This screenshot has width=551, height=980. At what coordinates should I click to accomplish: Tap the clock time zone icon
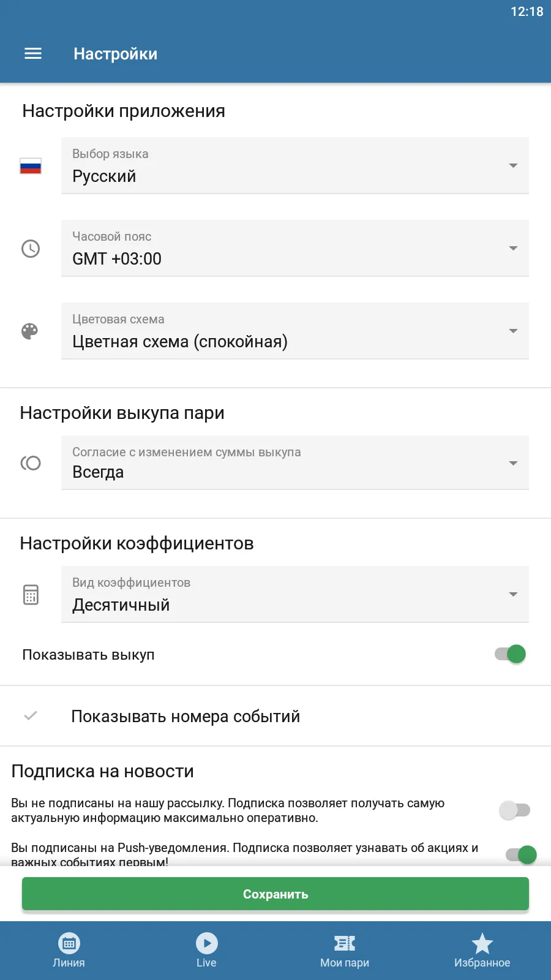[31, 249]
